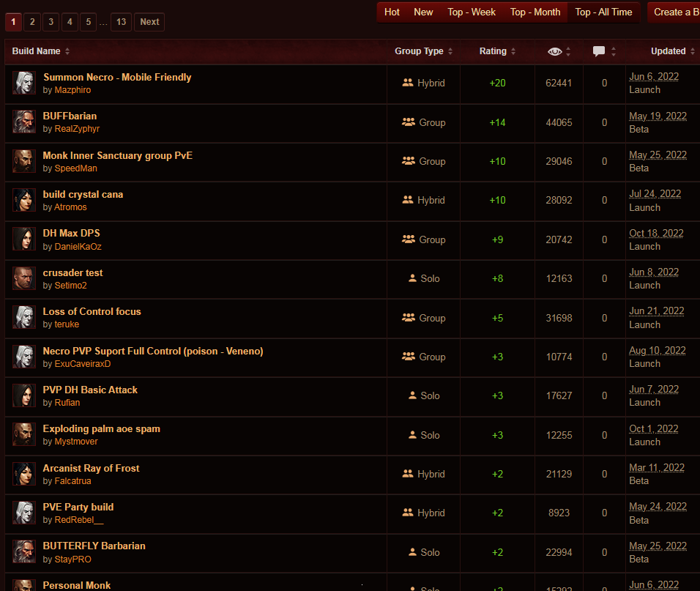This screenshot has height=591, width=700.
Task: Click the Group people icon in BUFFbarian row
Action: [409, 122]
